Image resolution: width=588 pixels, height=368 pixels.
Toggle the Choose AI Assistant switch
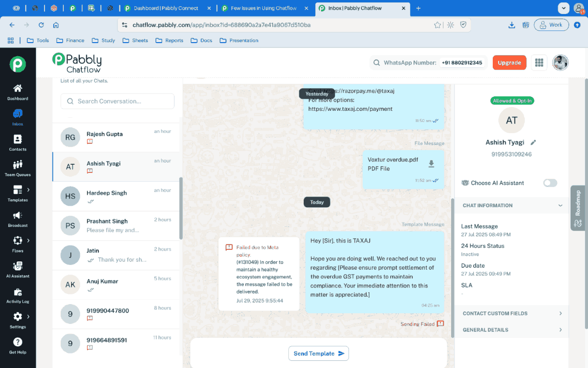(550, 183)
